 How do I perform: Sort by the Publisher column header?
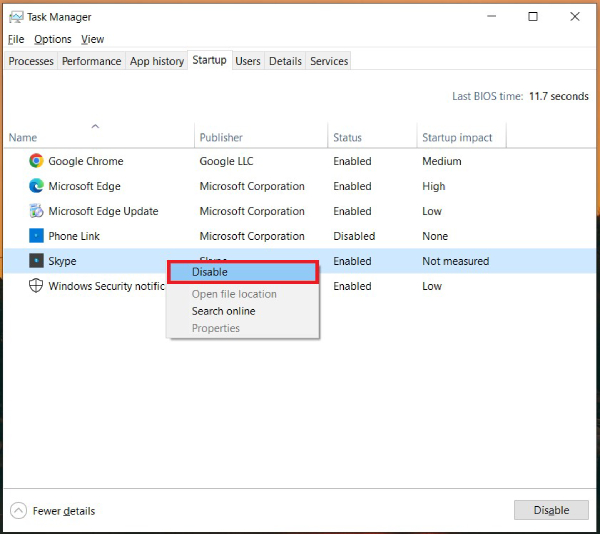pyautogui.click(x=221, y=138)
